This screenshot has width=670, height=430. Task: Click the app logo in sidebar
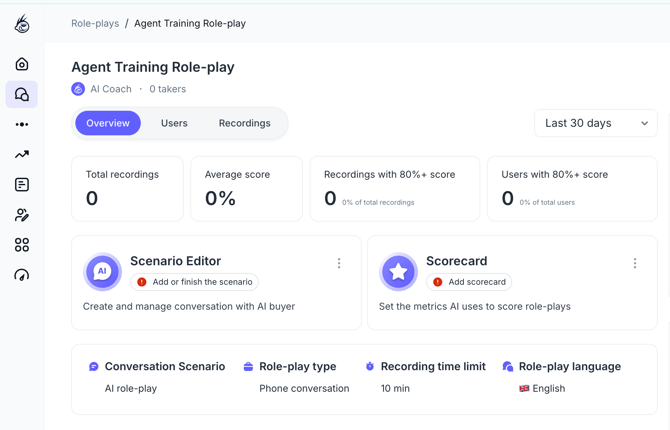[22, 24]
